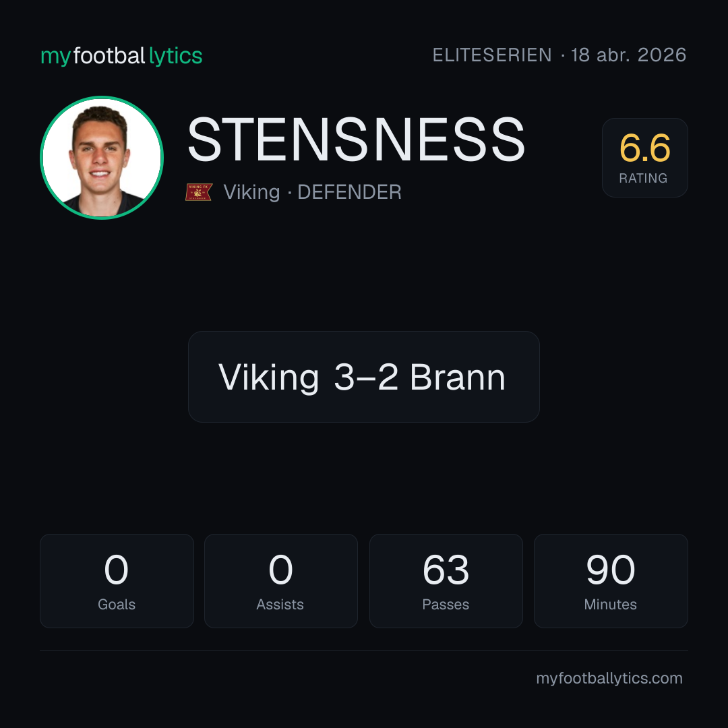Click the Goals stat card
Screen dimensions: 728x728
pos(117,581)
